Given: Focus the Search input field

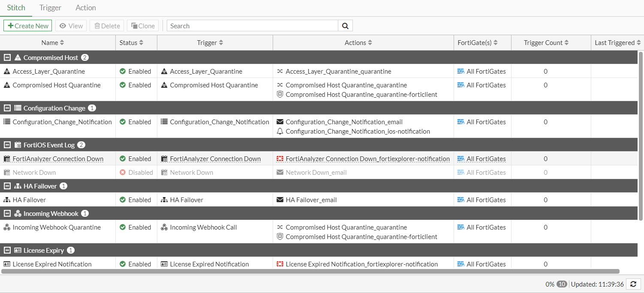Looking at the screenshot, I should pos(252,26).
